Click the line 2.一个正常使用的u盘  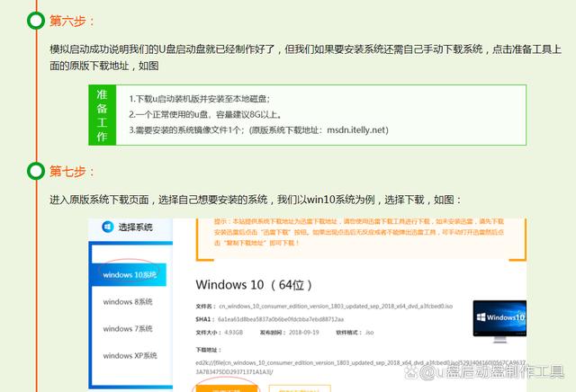[205, 114]
